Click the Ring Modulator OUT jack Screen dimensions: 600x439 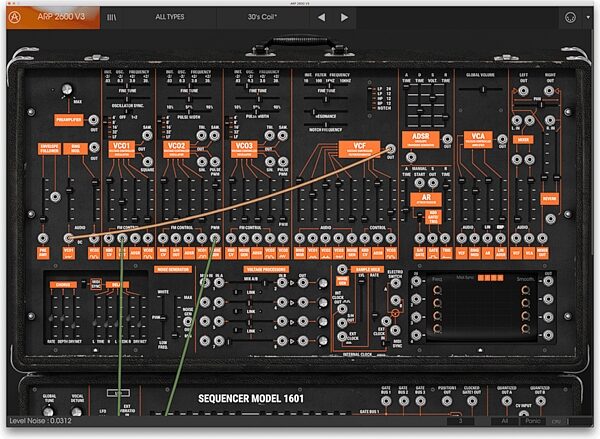[94, 147]
